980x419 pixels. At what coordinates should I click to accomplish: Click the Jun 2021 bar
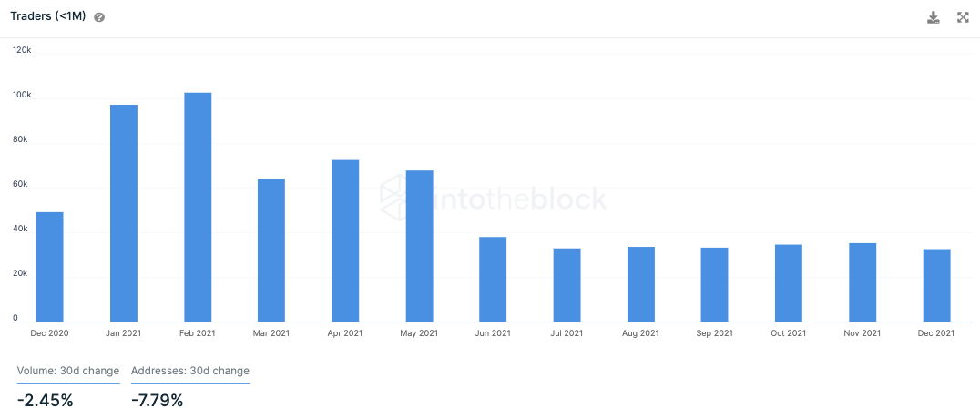pyautogui.click(x=493, y=280)
